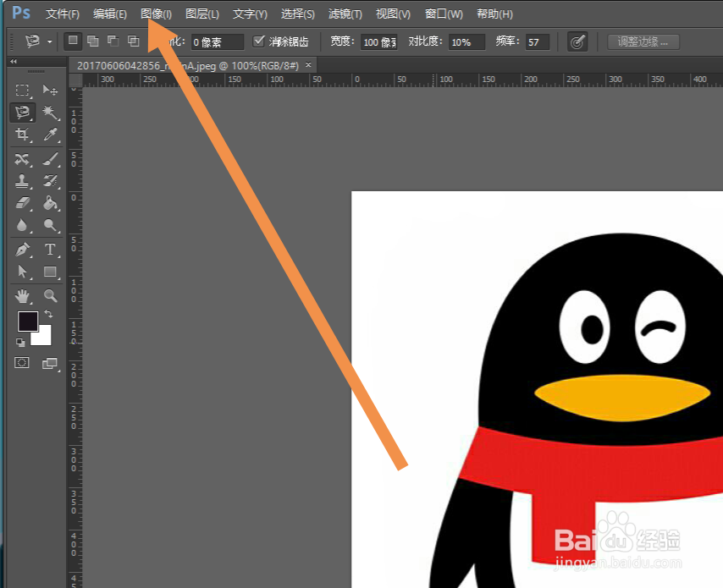Close the jpeg document tab
Screen dimensions: 723x588
point(308,65)
